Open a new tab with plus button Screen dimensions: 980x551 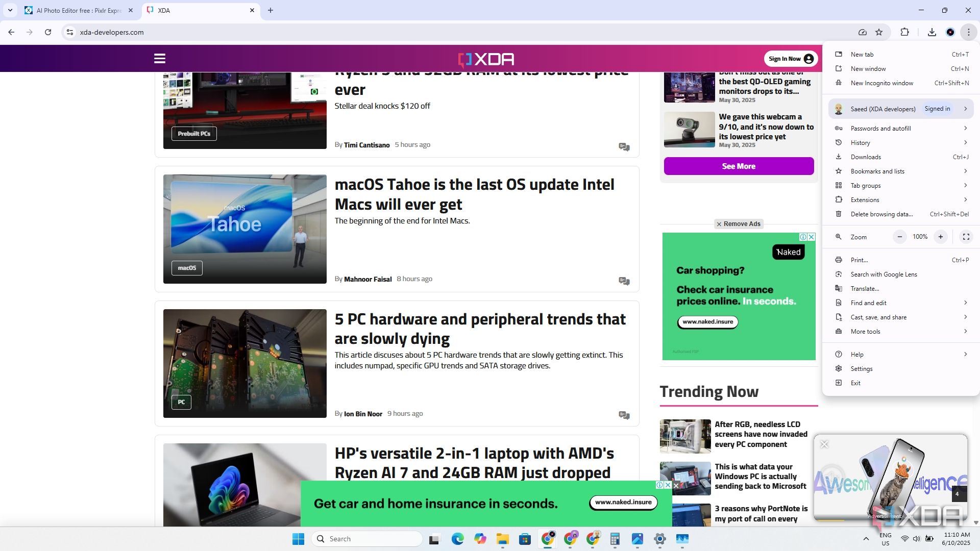coord(271,10)
